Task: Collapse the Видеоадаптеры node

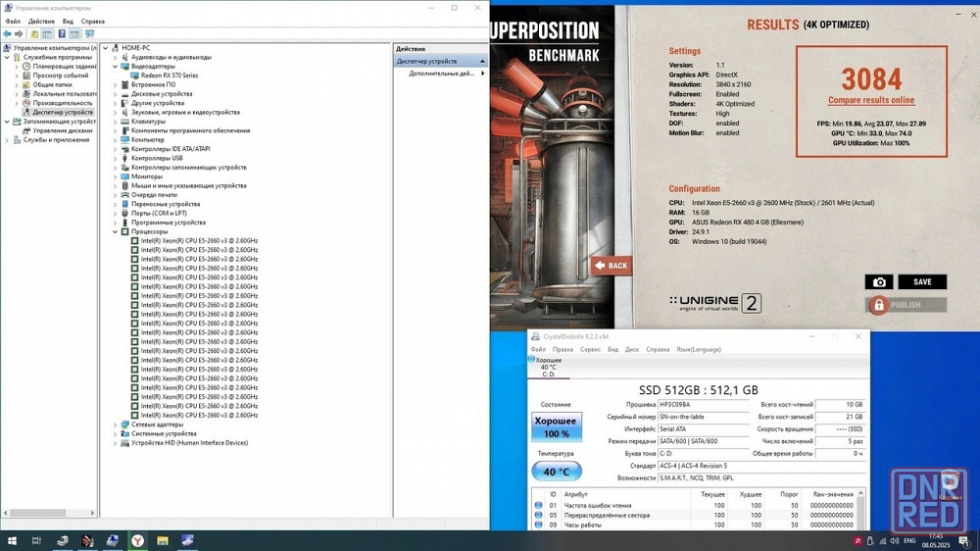Action: [115, 67]
